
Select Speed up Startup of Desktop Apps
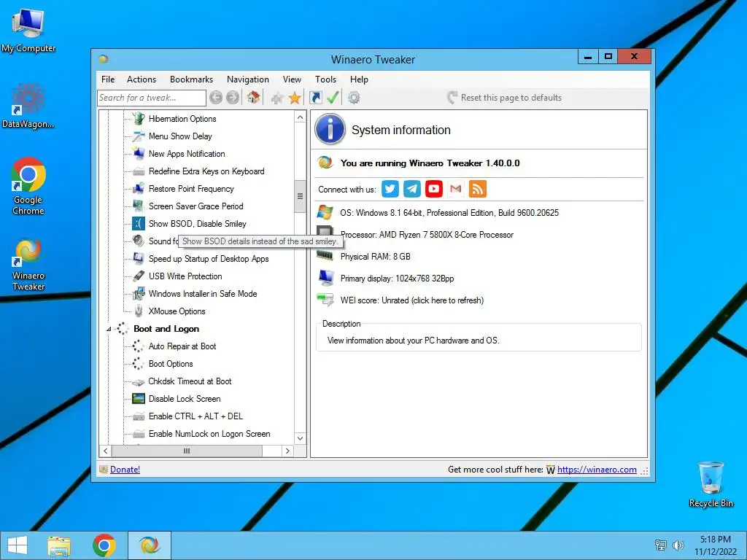tap(209, 259)
